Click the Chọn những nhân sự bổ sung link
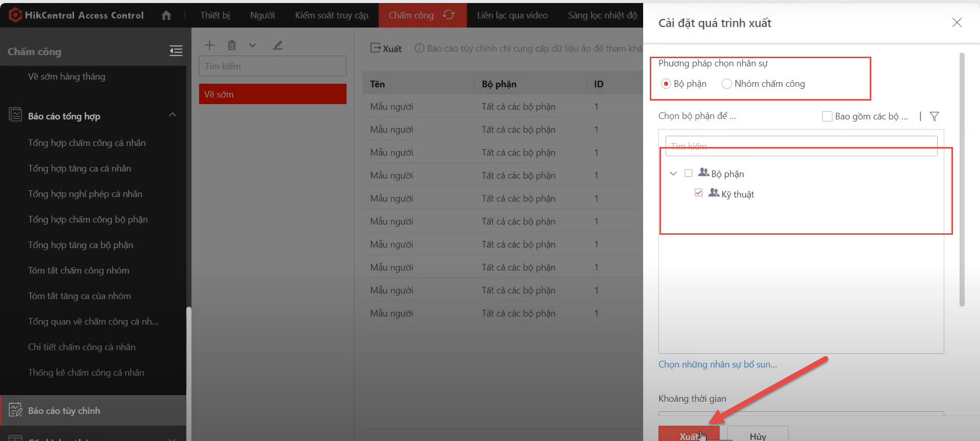This screenshot has width=980, height=441. (717, 364)
